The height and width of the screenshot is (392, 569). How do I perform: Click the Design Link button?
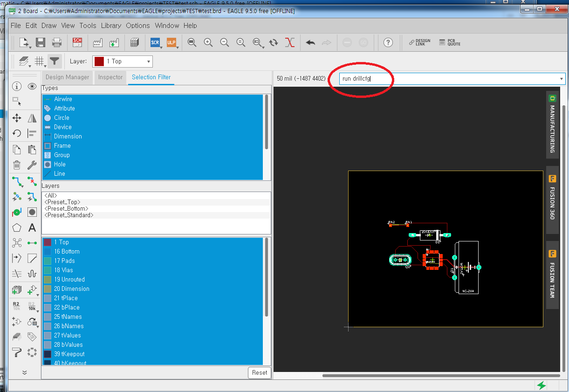click(x=420, y=42)
